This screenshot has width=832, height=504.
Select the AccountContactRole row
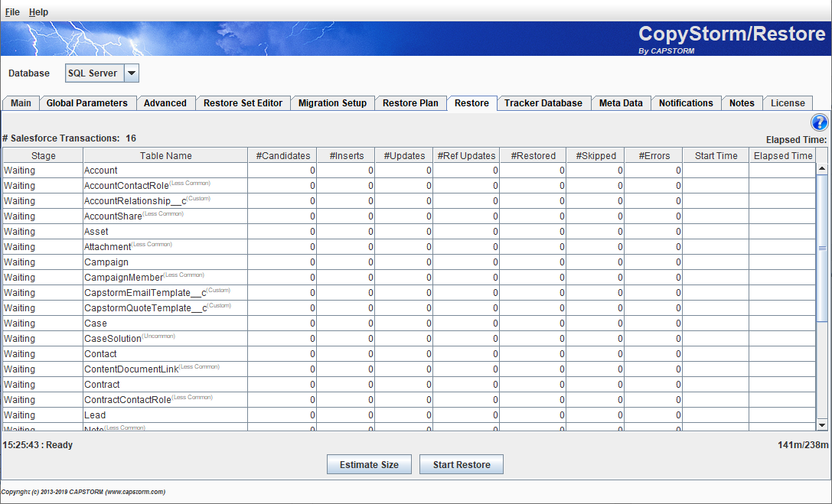click(409, 186)
